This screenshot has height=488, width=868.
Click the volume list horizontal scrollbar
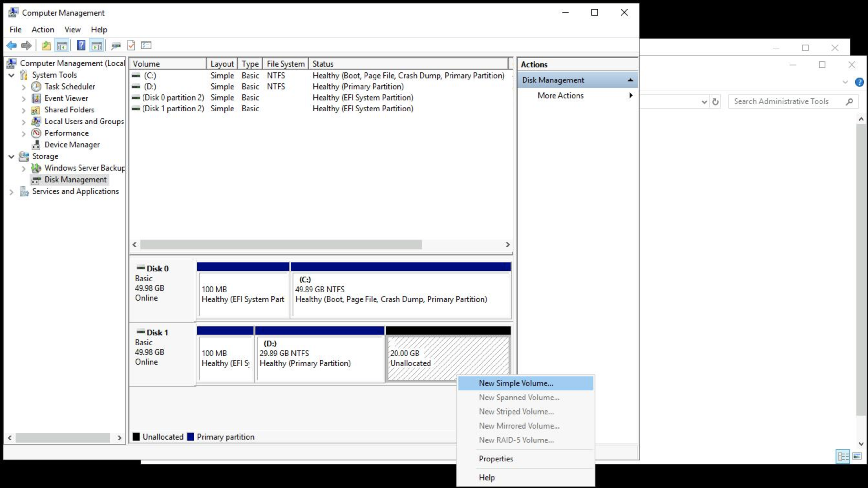pos(281,245)
